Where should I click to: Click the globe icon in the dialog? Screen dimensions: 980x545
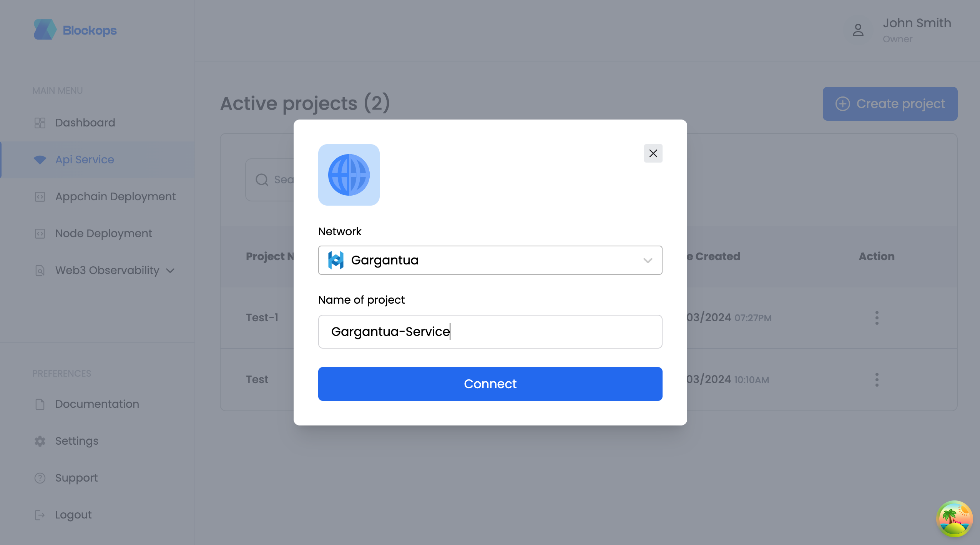click(349, 175)
